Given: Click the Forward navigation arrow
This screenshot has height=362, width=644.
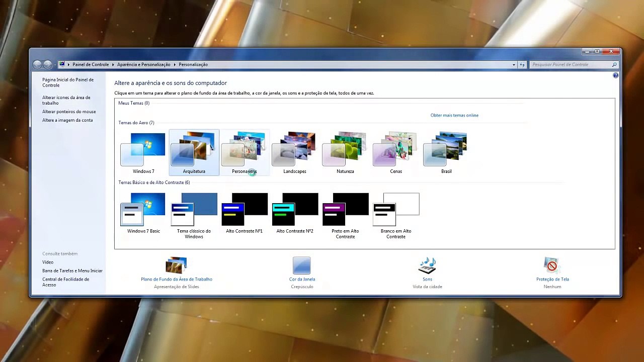Looking at the screenshot, I should point(47,64).
